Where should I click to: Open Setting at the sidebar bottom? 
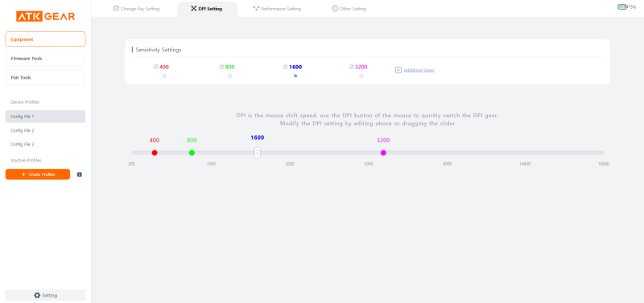(45, 295)
